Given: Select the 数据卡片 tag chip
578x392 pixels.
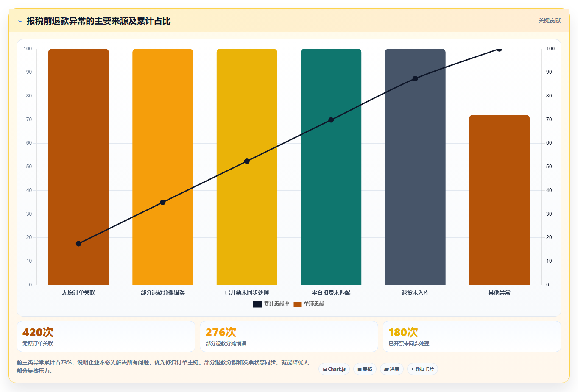Looking at the screenshot, I should click(422, 369).
